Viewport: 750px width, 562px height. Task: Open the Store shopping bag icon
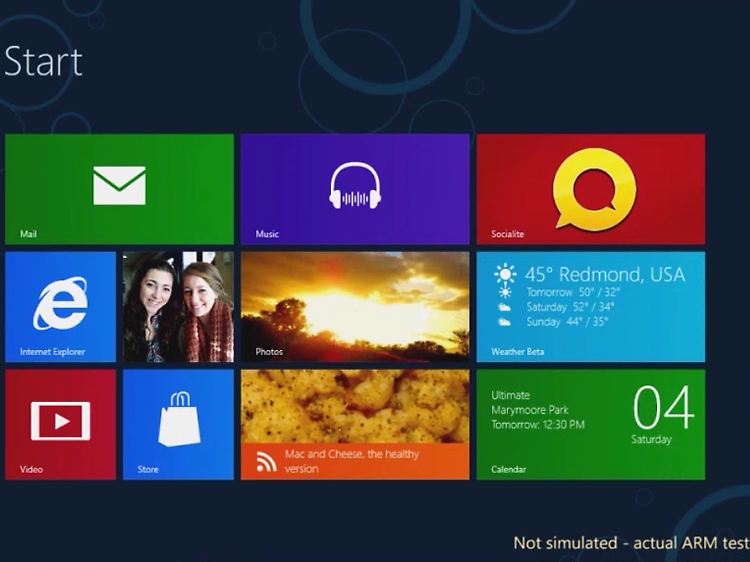coord(178,420)
